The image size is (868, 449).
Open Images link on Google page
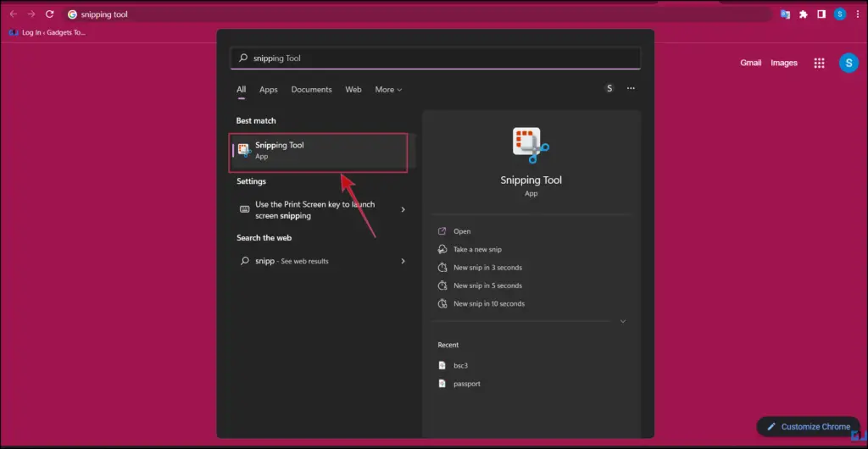coord(784,63)
